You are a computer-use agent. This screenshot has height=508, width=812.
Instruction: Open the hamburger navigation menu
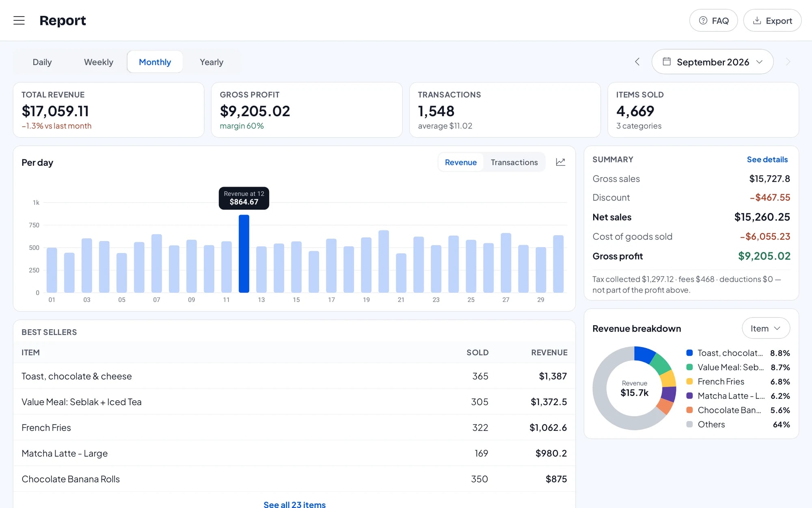pyautogui.click(x=19, y=20)
